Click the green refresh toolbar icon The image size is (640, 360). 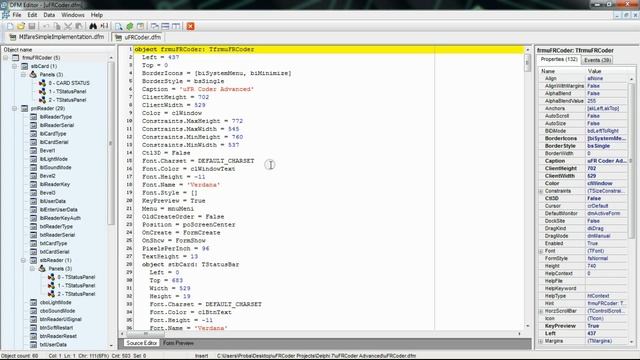[129, 26]
